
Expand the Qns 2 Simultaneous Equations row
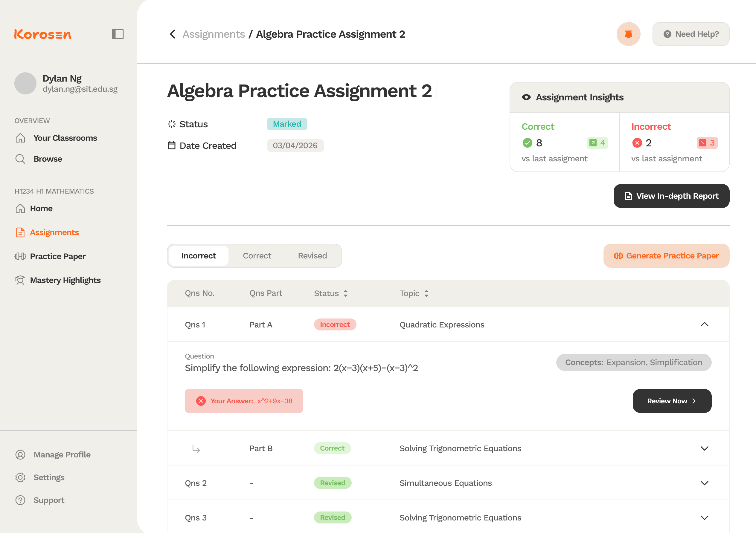pos(704,483)
